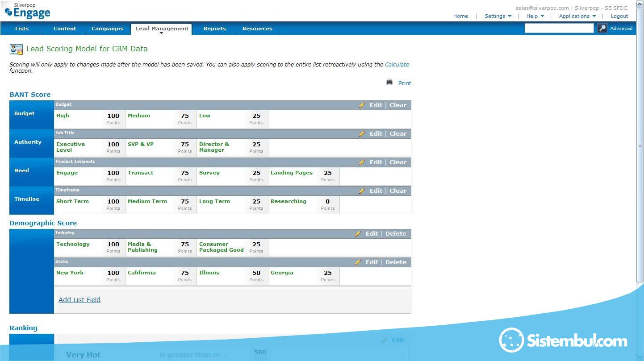Click the Technology industry value
The width and height of the screenshot is (644, 361).
(73, 244)
